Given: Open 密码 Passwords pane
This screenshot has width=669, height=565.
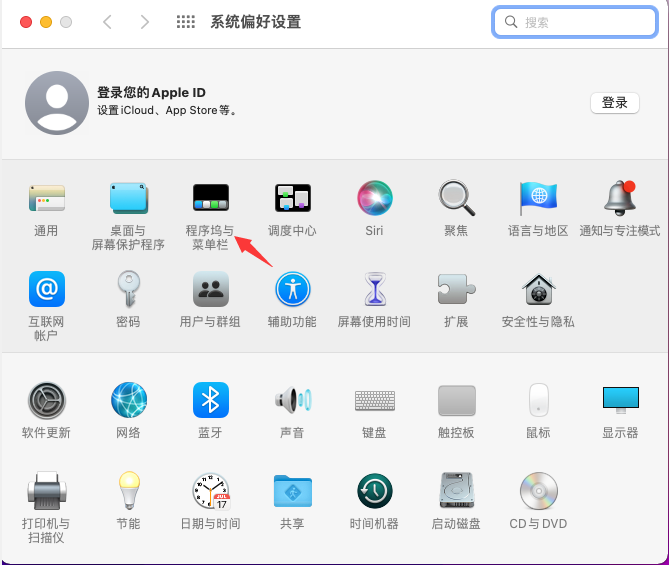Looking at the screenshot, I should click(128, 289).
